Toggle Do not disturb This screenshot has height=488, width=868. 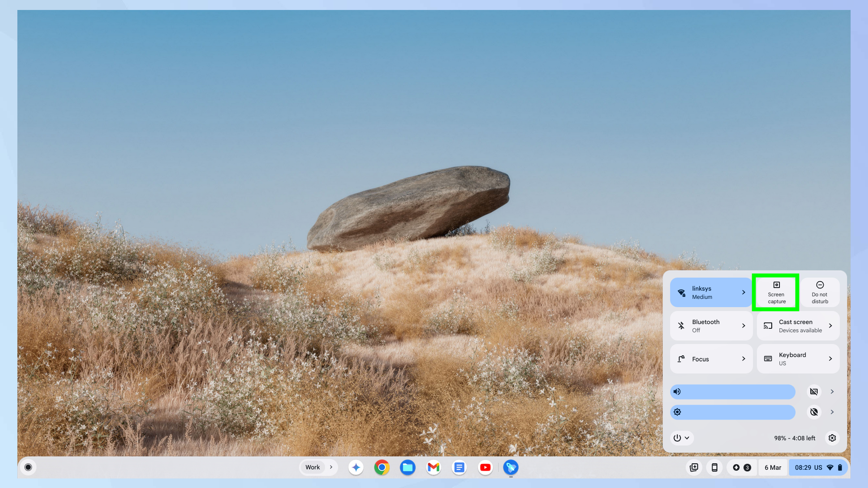tap(820, 292)
